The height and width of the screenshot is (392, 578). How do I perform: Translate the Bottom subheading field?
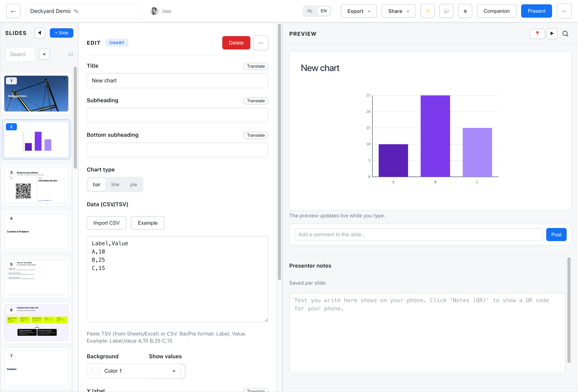click(256, 135)
